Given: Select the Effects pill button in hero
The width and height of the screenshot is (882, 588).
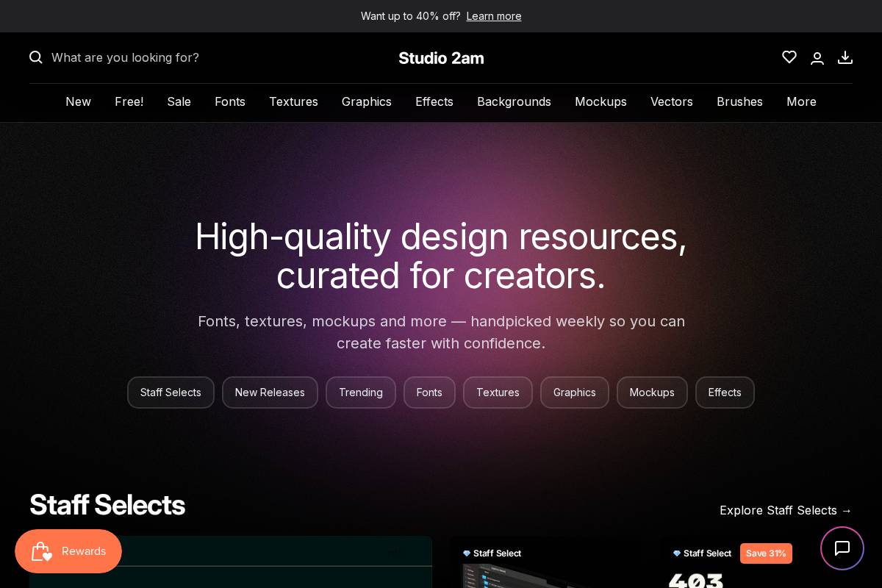Looking at the screenshot, I should point(725,392).
